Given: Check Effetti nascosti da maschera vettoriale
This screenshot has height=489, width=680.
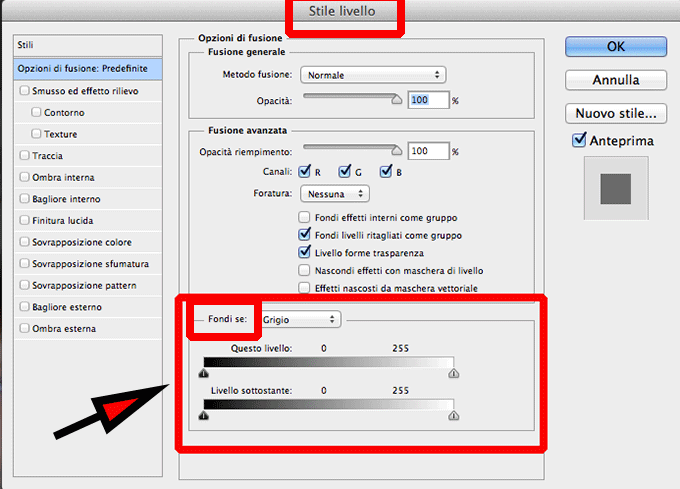Looking at the screenshot, I should pyautogui.click(x=304, y=287).
